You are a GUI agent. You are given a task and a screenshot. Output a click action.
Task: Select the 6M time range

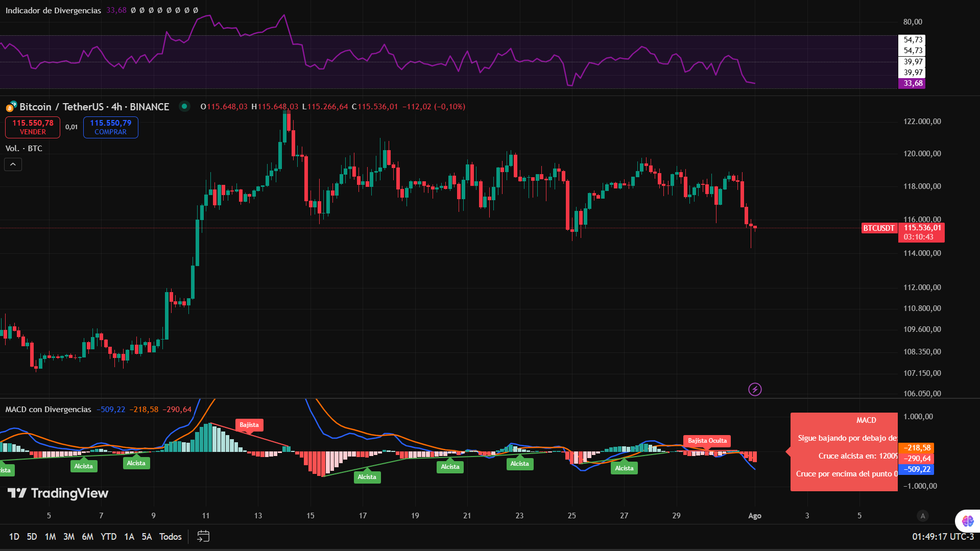[x=88, y=537]
